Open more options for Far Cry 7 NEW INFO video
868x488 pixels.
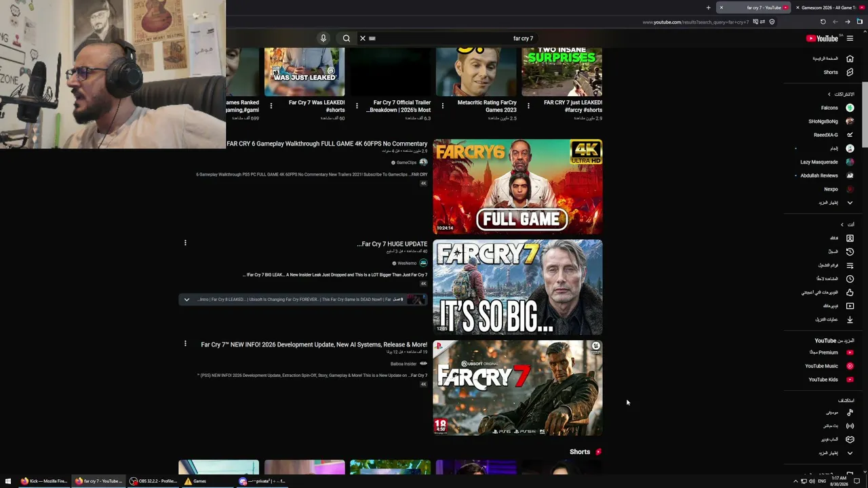point(185,344)
